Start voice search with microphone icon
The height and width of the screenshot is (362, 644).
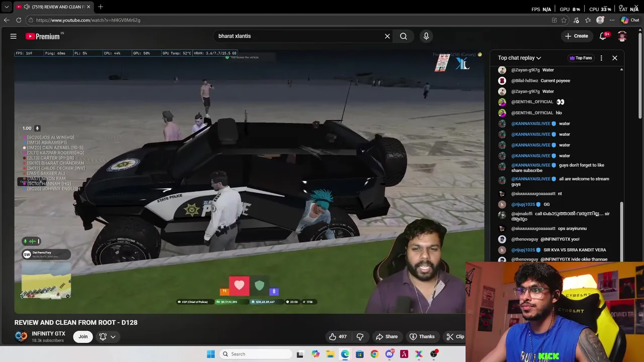[426, 36]
